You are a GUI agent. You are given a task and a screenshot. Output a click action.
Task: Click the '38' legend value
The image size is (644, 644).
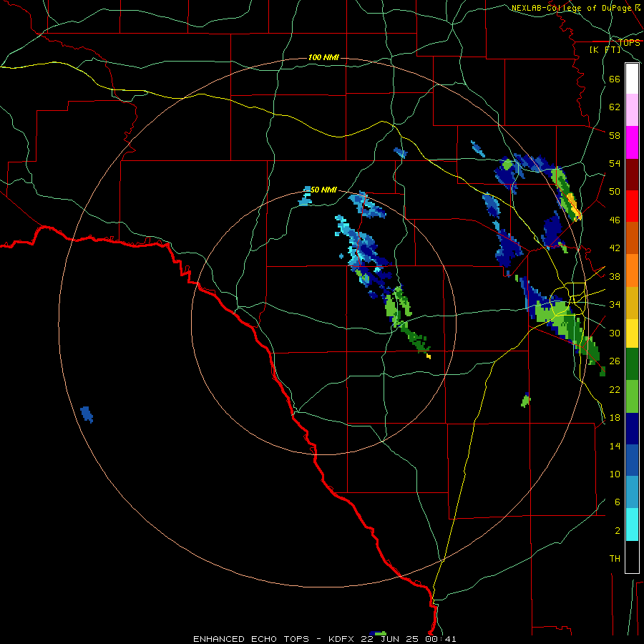[x=615, y=276]
